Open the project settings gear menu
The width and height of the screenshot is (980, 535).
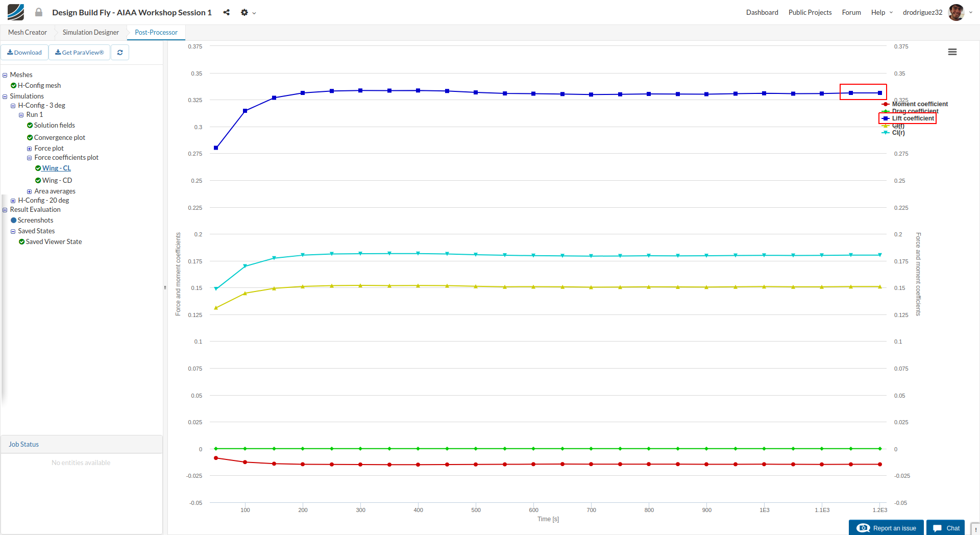[248, 12]
